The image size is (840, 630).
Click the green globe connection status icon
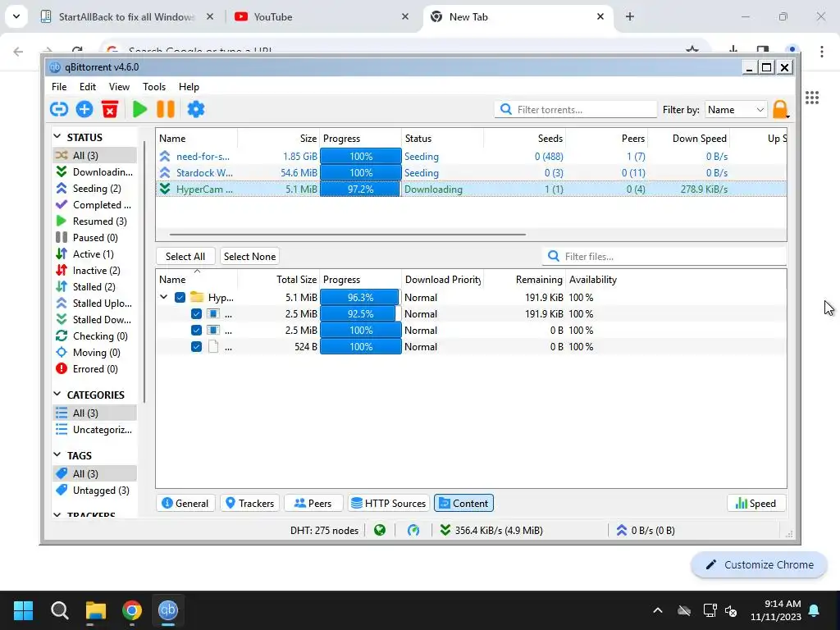point(380,531)
